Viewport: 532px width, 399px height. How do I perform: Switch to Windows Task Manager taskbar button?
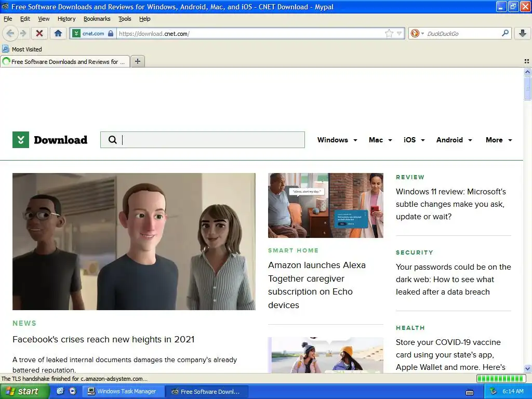[124, 391]
